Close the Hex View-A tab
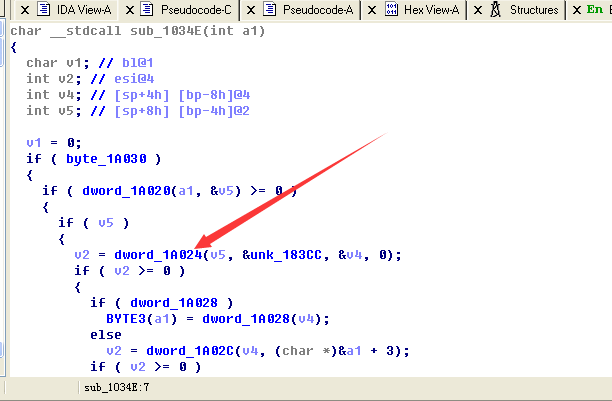 coord(371,10)
